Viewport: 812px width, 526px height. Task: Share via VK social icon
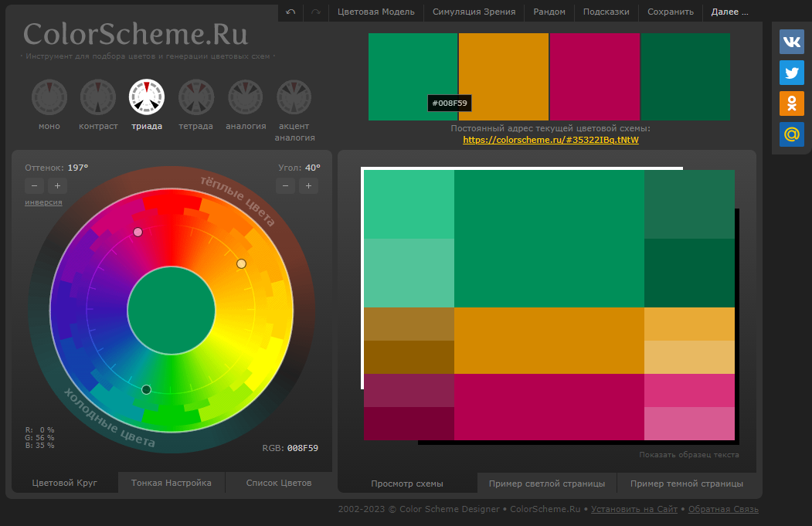click(x=791, y=41)
